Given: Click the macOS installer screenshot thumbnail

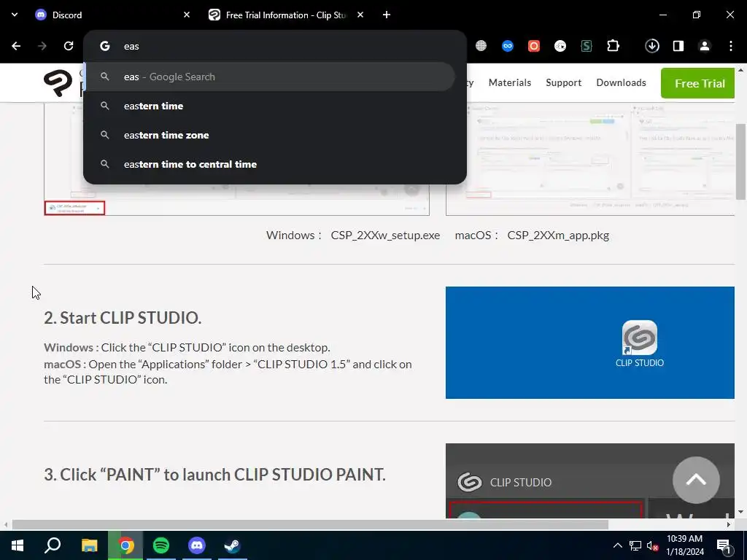Looking at the screenshot, I should (590, 158).
